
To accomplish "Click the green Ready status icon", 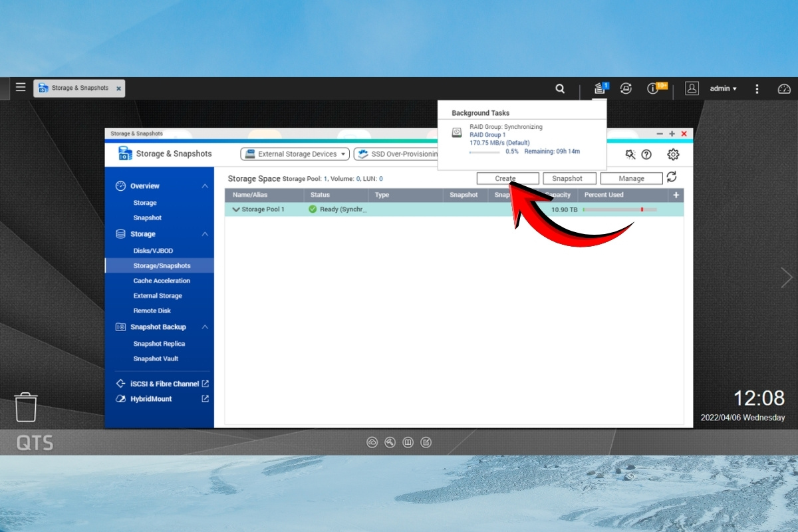I will click(x=313, y=209).
